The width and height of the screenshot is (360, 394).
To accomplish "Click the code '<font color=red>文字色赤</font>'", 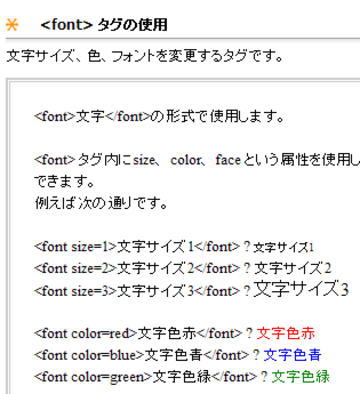I will (138, 333).
